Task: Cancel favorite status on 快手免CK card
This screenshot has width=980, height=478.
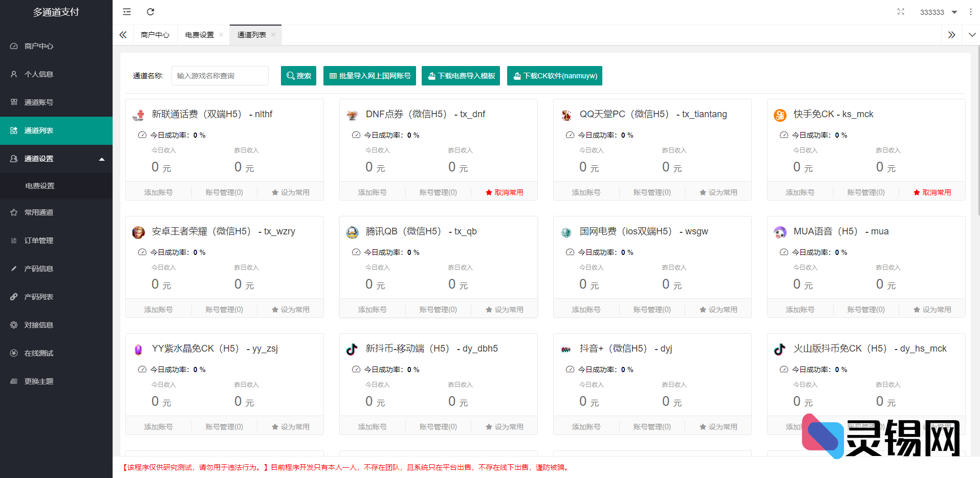Action: coord(932,192)
